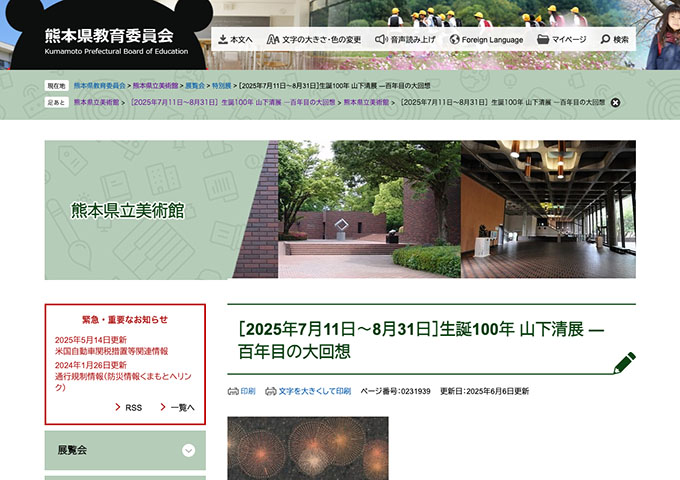Click the AA text size icon
The width and height of the screenshot is (680, 480).
(273, 39)
